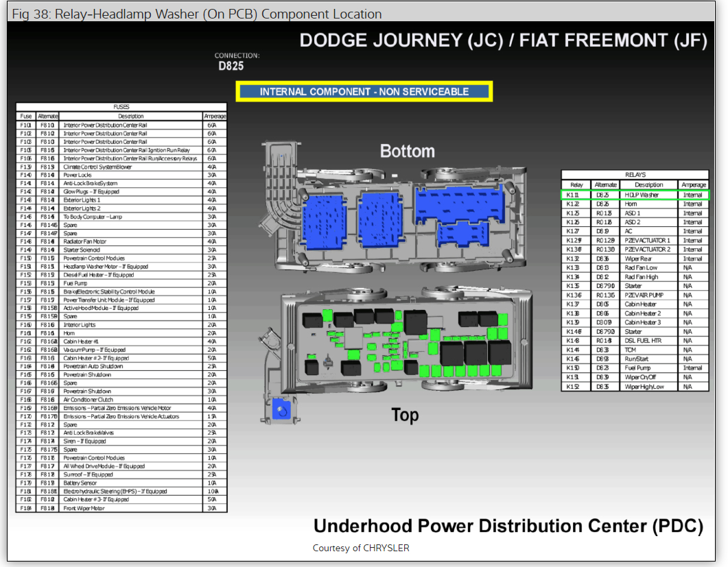Click the 'Courtesy of CHRYSLER' credit line

(x=361, y=548)
